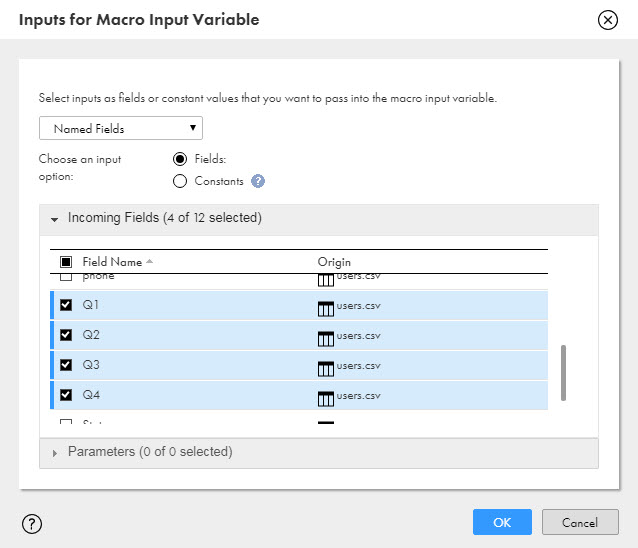Uncheck the Q3 field checkbox

66,365
